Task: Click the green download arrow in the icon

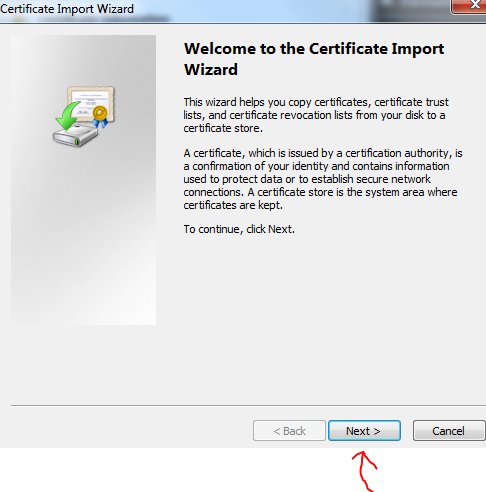Action: [x=68, y=116]
